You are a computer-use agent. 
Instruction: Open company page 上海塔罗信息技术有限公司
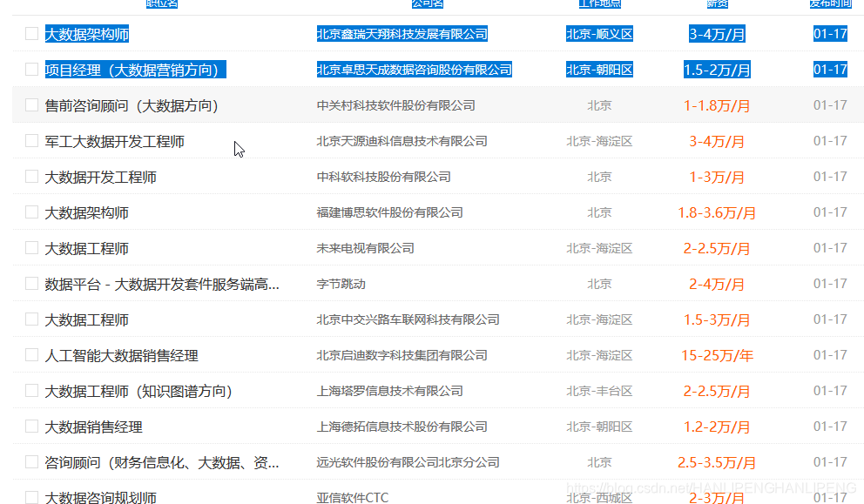pyautogui.click(x=389, y=391)
